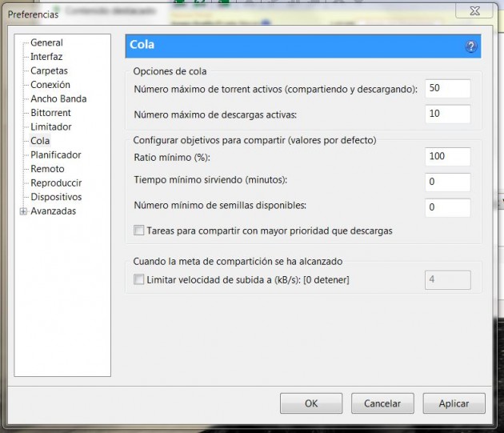504x433 pixels.
Task: Go to Carpetas preferences section
Action: [49, 70]
